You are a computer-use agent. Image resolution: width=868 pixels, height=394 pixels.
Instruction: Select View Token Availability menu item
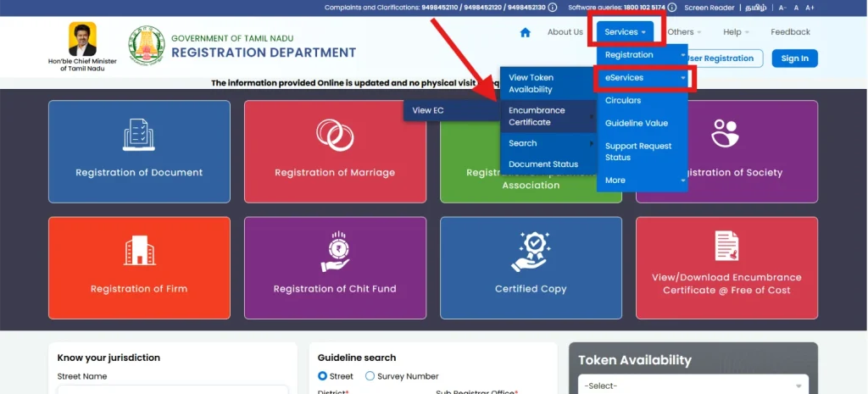pos(548,84)
